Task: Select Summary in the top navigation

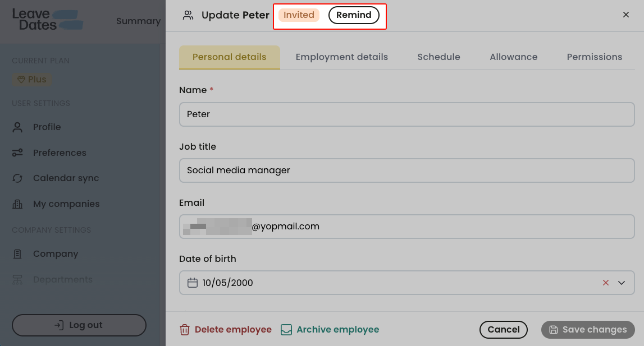Action: tap(138, 21)
